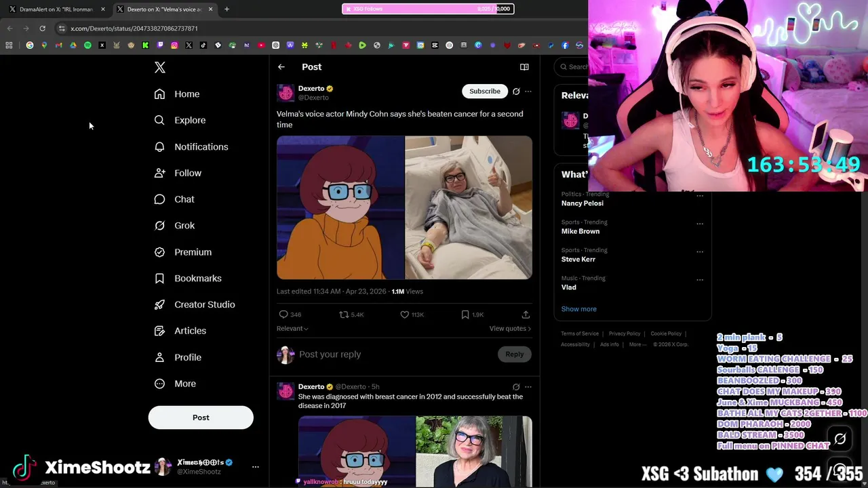Image resolution: width=868 pixels, height=488 pixels.
Task: Bookmark the post with 1.9K bookmarks
Action: coord(465,314)
